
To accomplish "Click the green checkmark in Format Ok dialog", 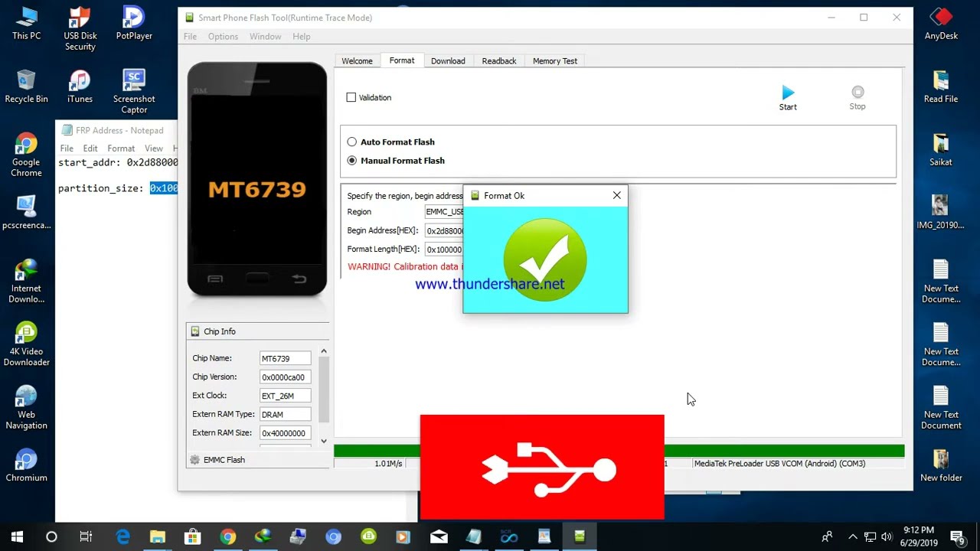I will [x=545, y=259].
